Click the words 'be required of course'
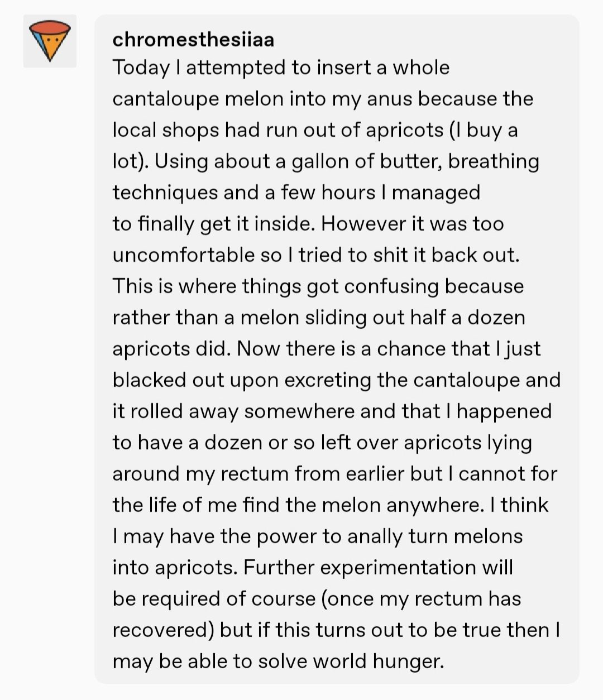This screenshot has width=603, height=700. (214, 600)
